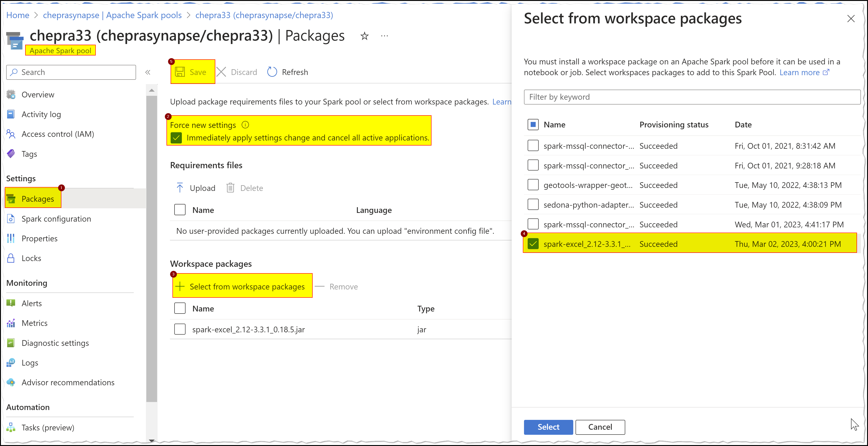Open the more options ellipsis in title
868x446 pixels.
click(384, 36)
